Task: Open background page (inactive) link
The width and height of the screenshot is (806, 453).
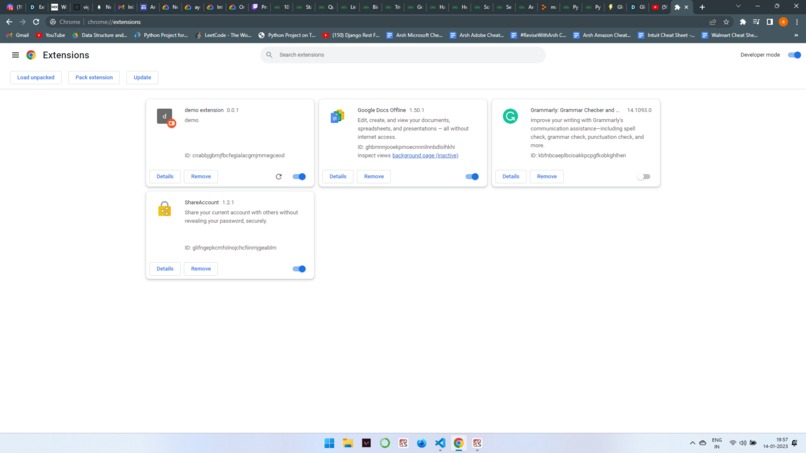Action: coord(425,155)
